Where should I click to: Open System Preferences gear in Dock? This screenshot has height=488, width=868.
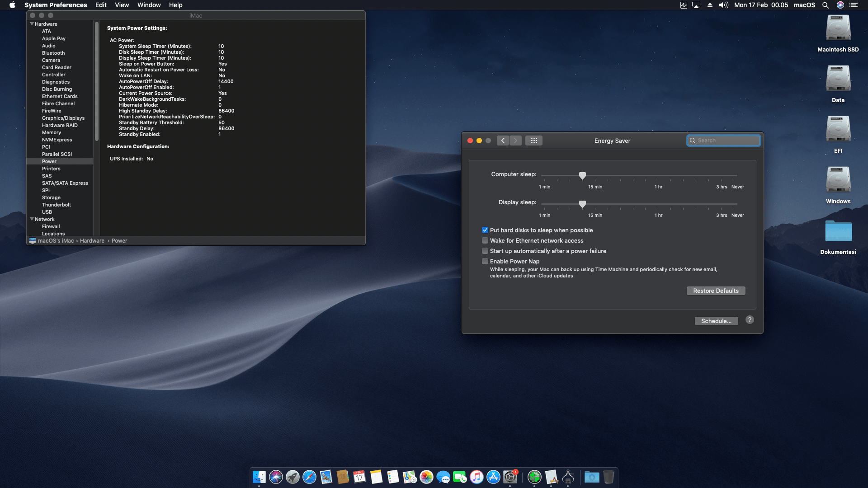pyautogui.click(x=510, y=477)
